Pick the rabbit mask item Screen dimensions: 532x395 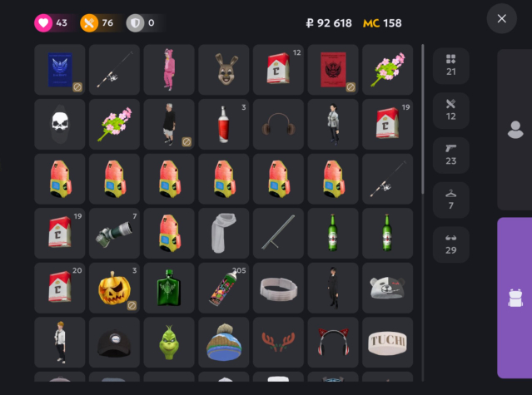point(224,70)
